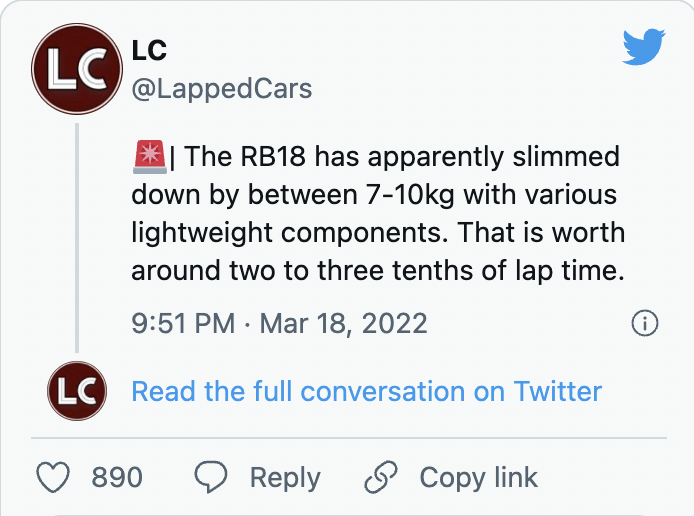The width and height of the screenshot is (694, 516).
Task: Click the vertical thread line under the avatar
Action: pos(77,238)
